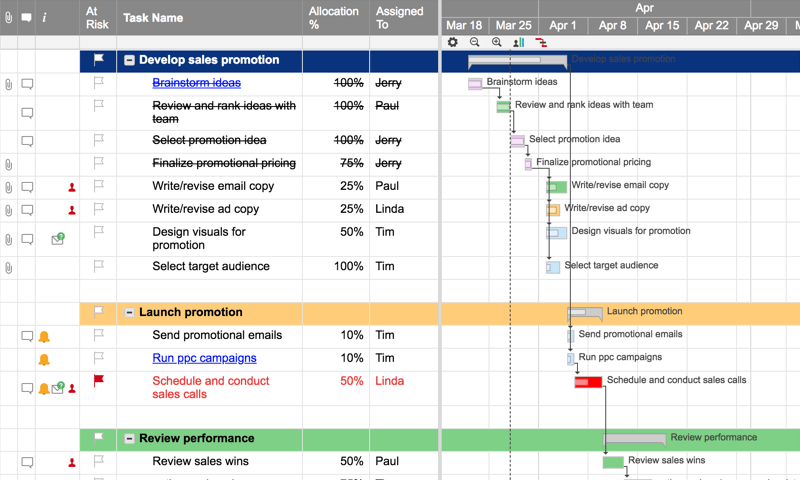Open resource view icon in Gantt toolbar
The width and height of the screenshot is (800, 480).
(518, 43)
